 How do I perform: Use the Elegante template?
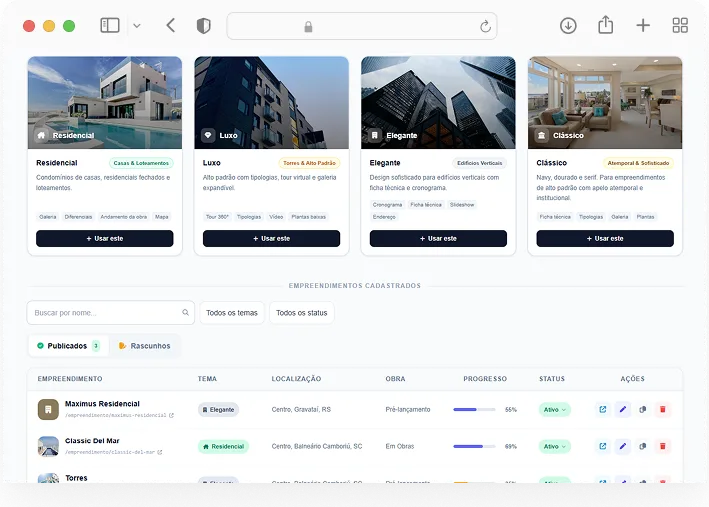click(x=438, y=238)
